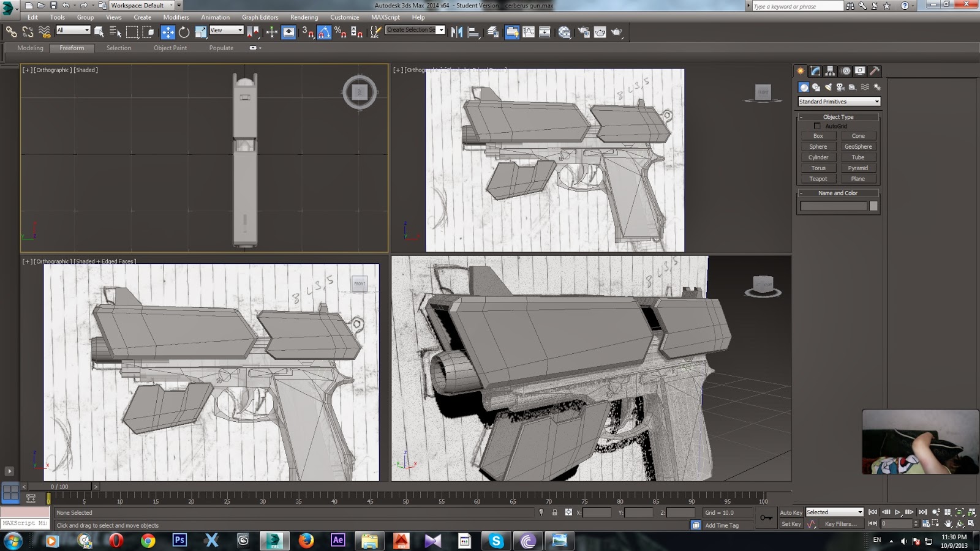Viewport: 980px width, 551px height.
Task: Open the Graph Editors menu
Action: pos(260,17)
